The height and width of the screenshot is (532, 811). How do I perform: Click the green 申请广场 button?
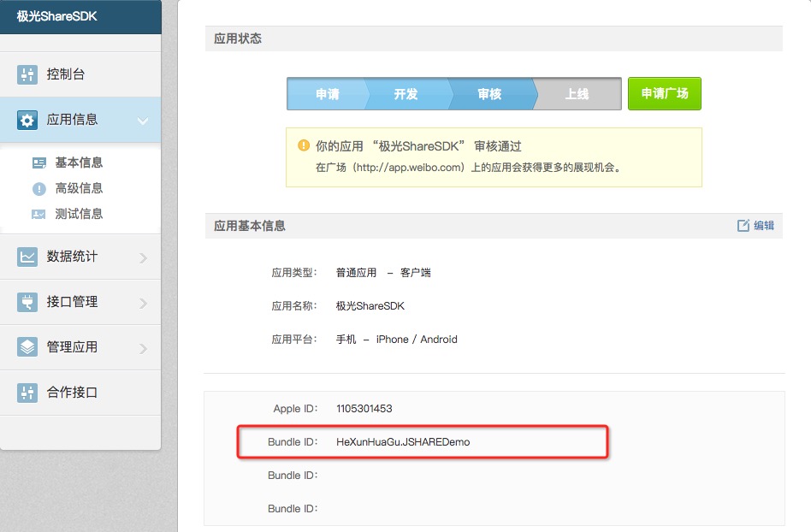click(665, 93)
